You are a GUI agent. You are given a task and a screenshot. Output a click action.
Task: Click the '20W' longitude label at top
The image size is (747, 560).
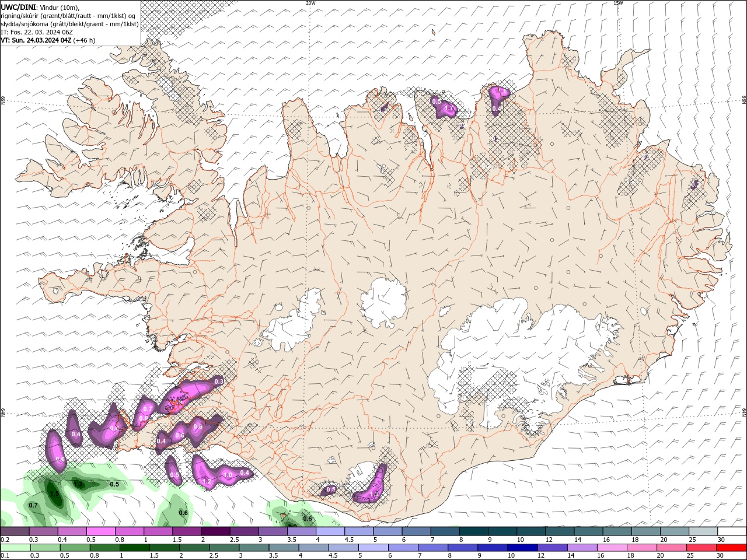[x=310, y=3]
